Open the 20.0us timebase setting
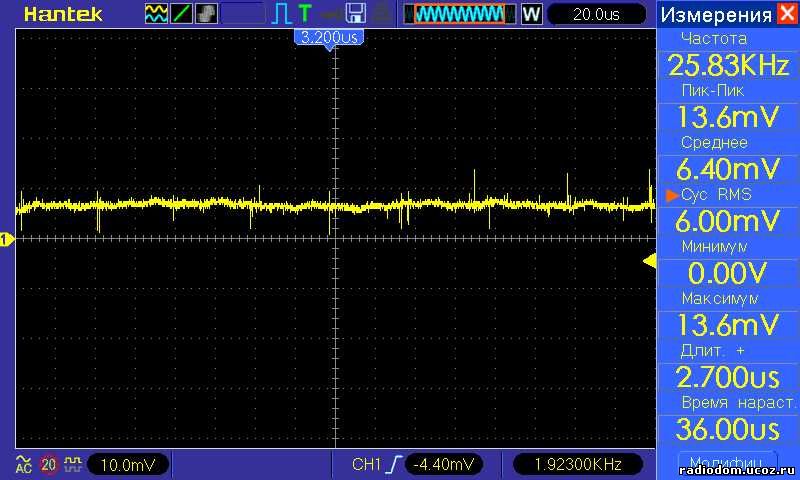800x480 pixels. coord(596,14)
